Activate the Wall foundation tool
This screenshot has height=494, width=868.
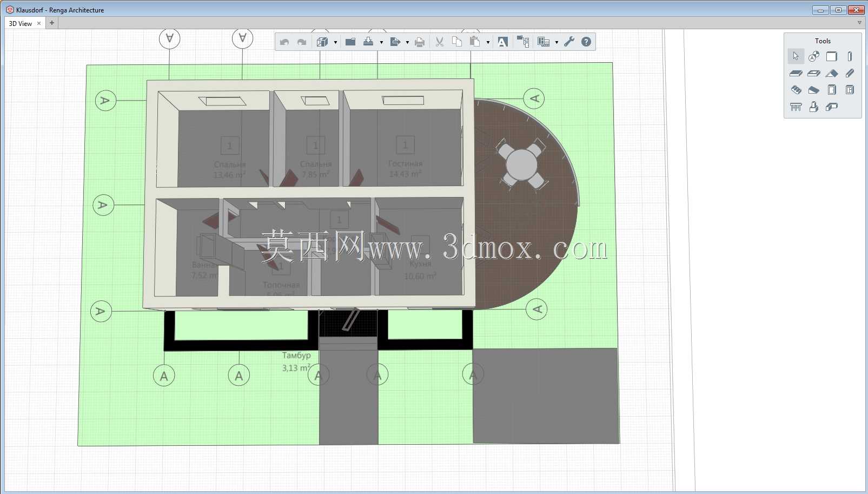coord(832,107)
